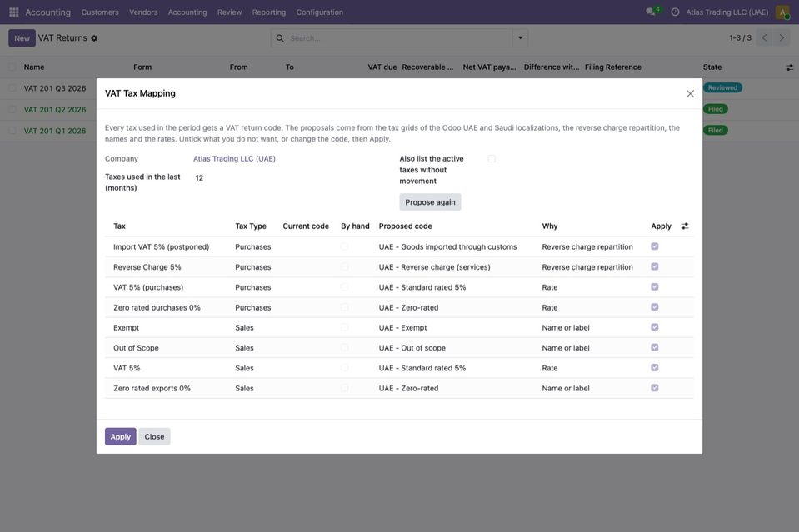The image size is (799, 532).
Task: Open the Vendors menu
Action: tap(143, 12)
